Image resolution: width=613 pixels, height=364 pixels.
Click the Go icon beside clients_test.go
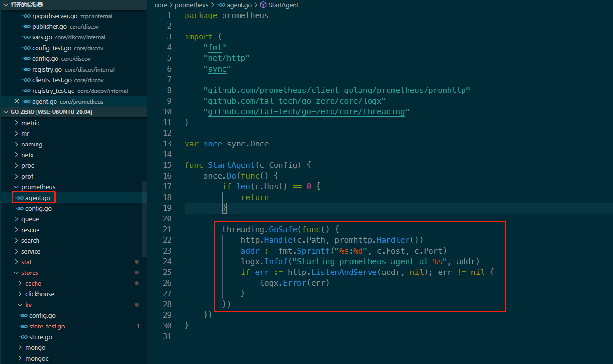26,80
